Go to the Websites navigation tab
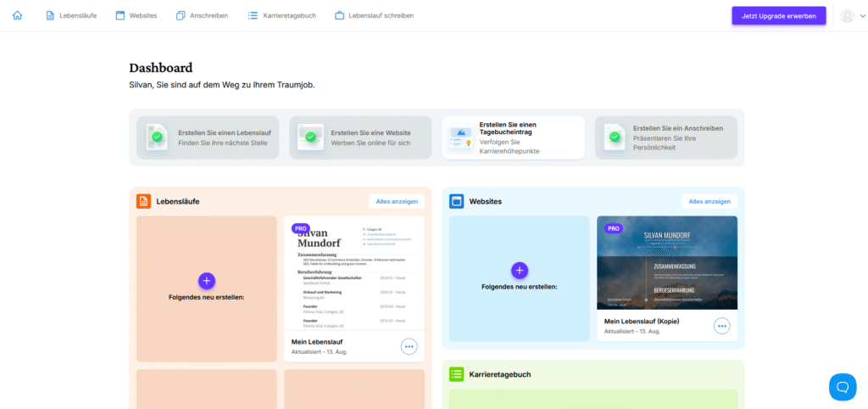This screenshot has height=409, width=868. pyautogui.click(x=136, y=15)
